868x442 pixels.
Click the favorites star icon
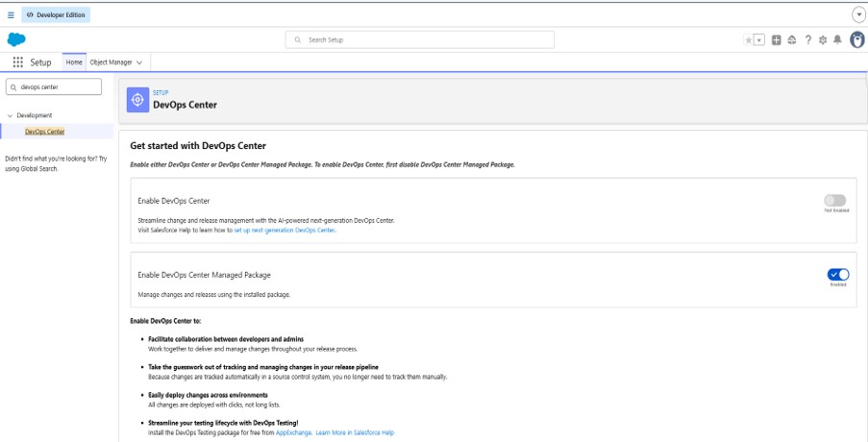pos(749,39)
